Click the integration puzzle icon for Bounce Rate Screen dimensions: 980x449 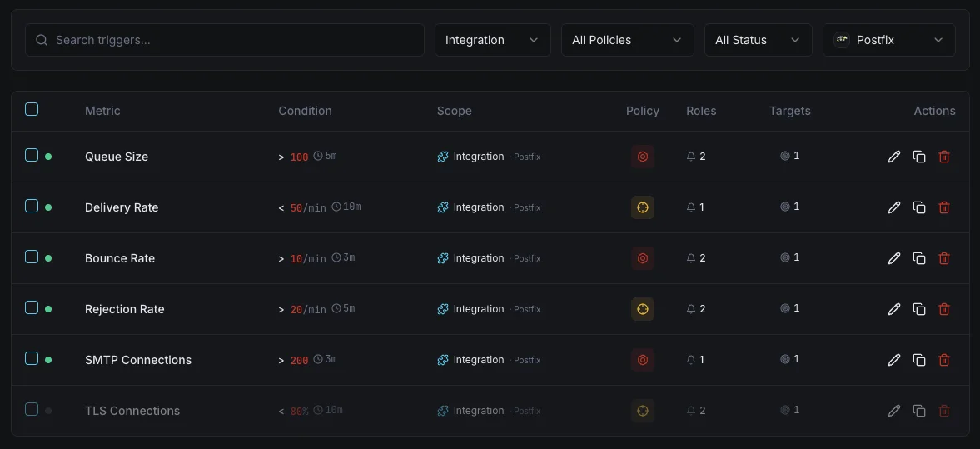coord(443,257)
